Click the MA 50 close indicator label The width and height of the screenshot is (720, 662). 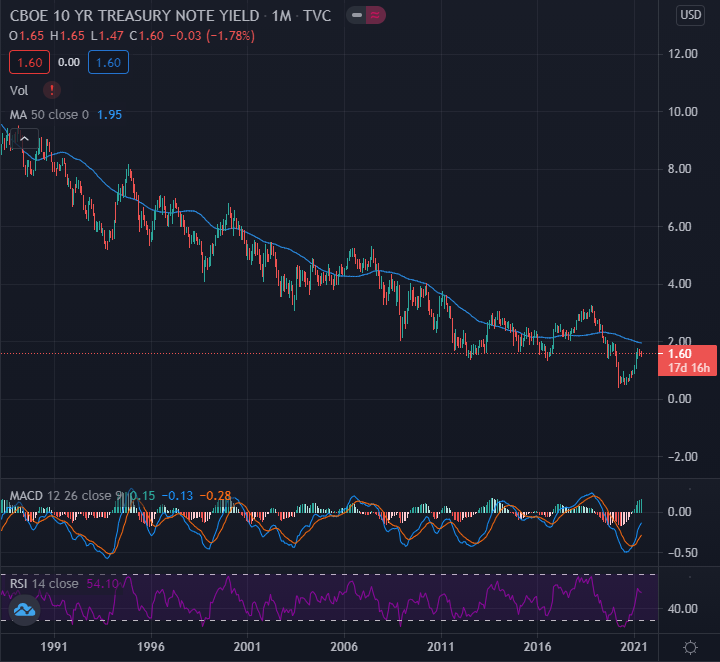(x=49, y=114)
